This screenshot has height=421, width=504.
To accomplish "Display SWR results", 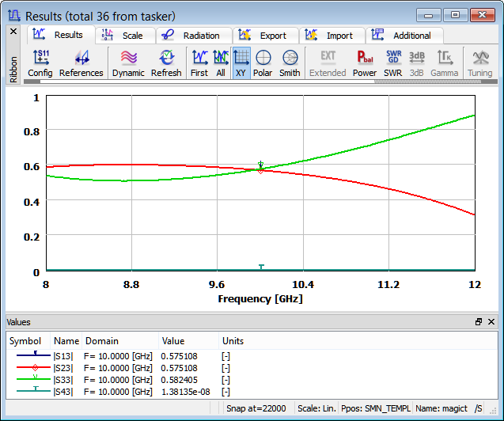I will [x=393, y=63].
